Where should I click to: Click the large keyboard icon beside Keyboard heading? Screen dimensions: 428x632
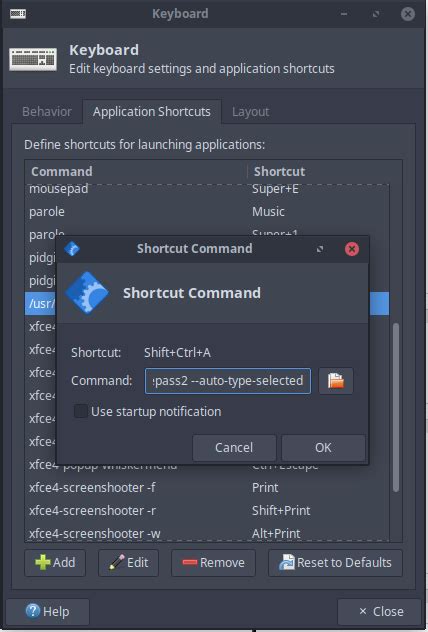coord(33,59)
